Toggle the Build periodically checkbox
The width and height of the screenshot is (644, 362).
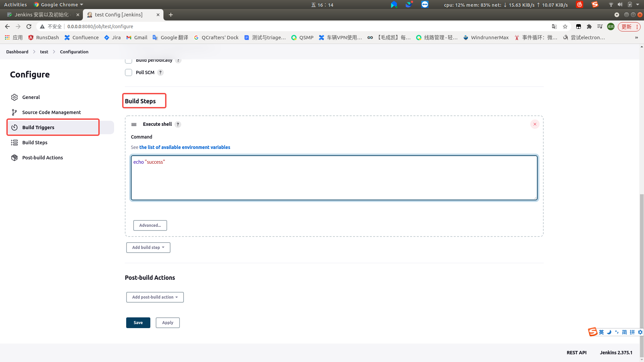(x=129, y=60)
